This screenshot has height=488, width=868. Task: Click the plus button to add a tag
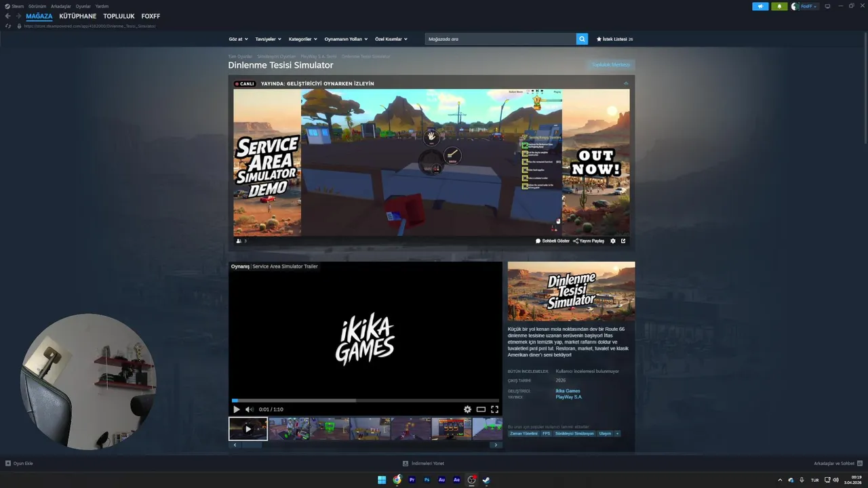point(617,433)
